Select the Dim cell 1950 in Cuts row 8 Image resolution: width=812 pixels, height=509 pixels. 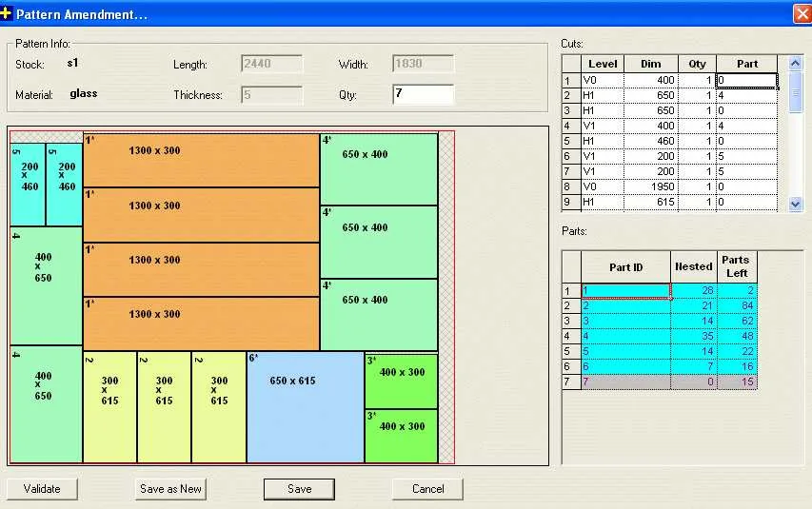(651, 186)
